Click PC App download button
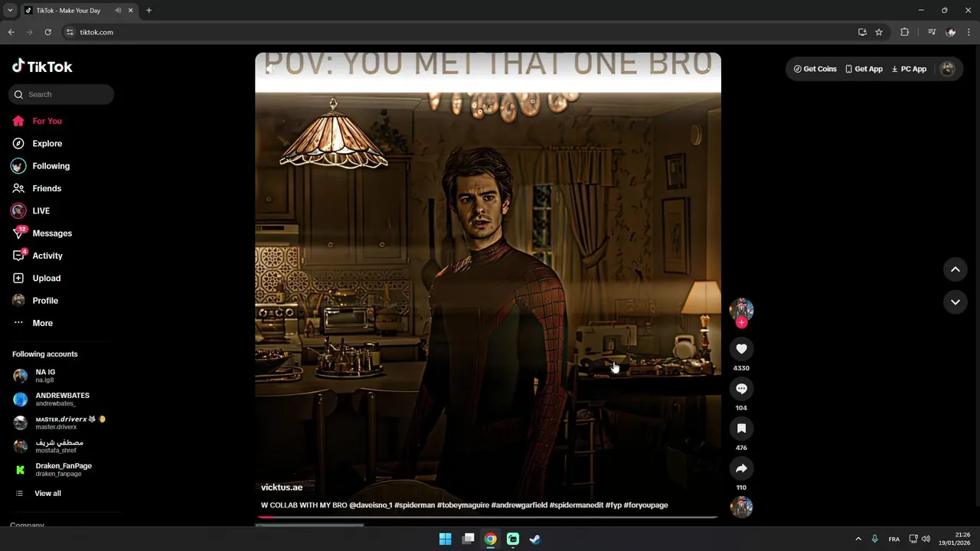 [909, 69]
